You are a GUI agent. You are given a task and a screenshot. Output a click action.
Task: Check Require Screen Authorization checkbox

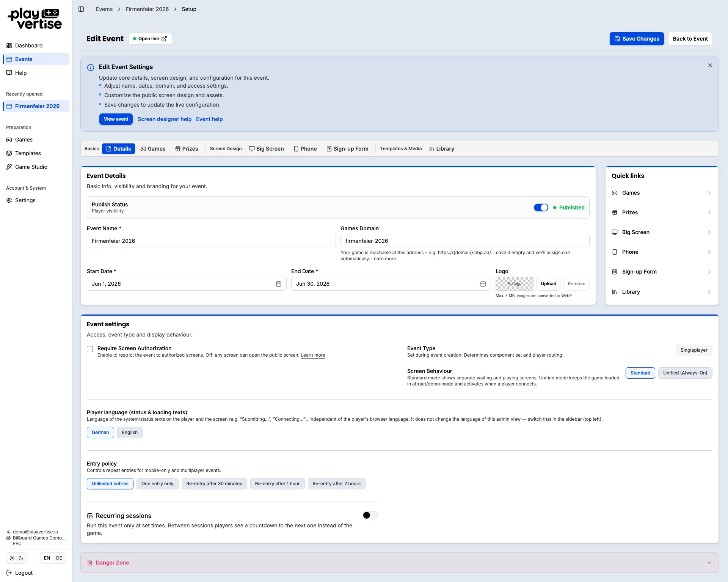pyautogui.click(x=90, y=349)
